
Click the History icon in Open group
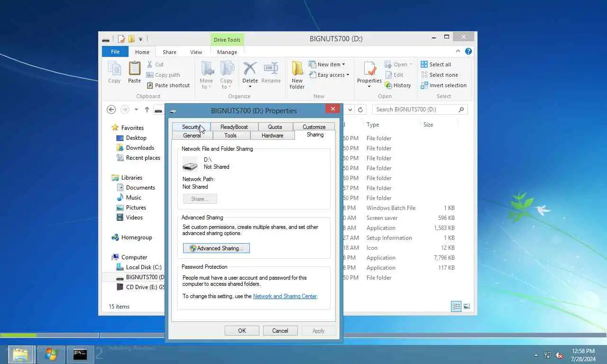tap(388, 85)
